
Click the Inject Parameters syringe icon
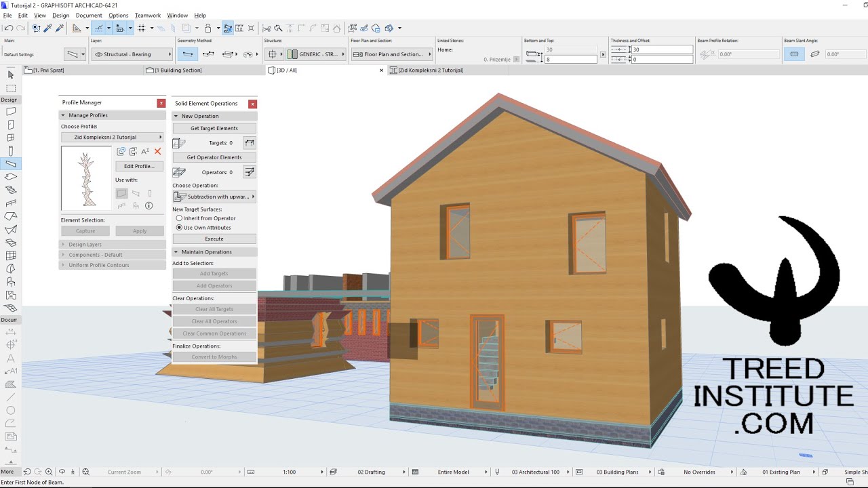pos(60,28)
